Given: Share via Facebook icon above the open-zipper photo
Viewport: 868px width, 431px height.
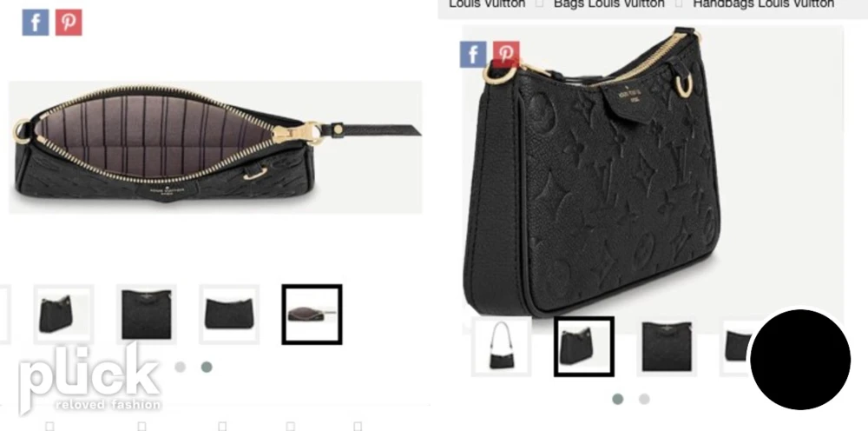Looking at the screenshot, I should [36, 23].
